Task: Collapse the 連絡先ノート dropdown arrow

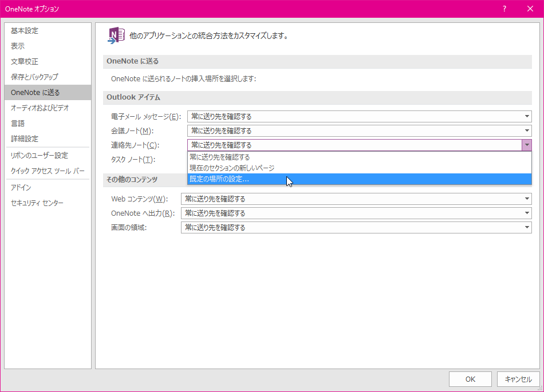Action: point(527,145)
